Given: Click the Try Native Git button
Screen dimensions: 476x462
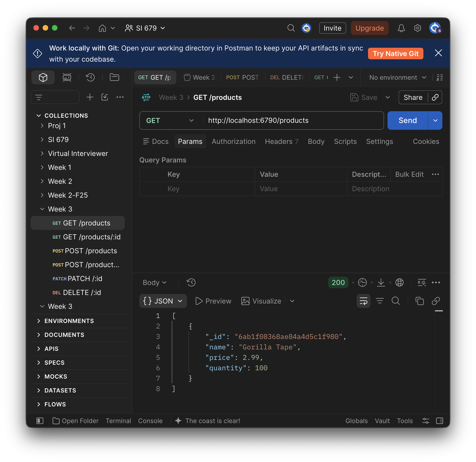Looking at the screenshot, I should (395, 54).
